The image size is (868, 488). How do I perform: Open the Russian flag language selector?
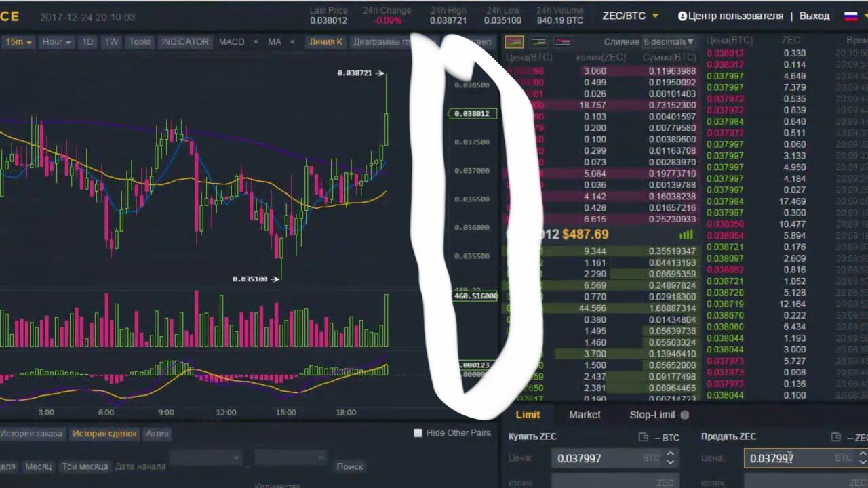point(850,16)
